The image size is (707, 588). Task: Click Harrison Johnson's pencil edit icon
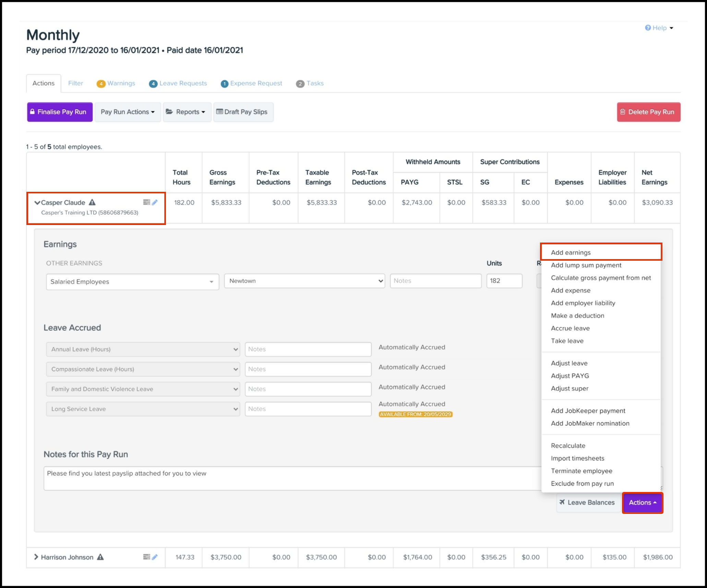tap(155, 557)
